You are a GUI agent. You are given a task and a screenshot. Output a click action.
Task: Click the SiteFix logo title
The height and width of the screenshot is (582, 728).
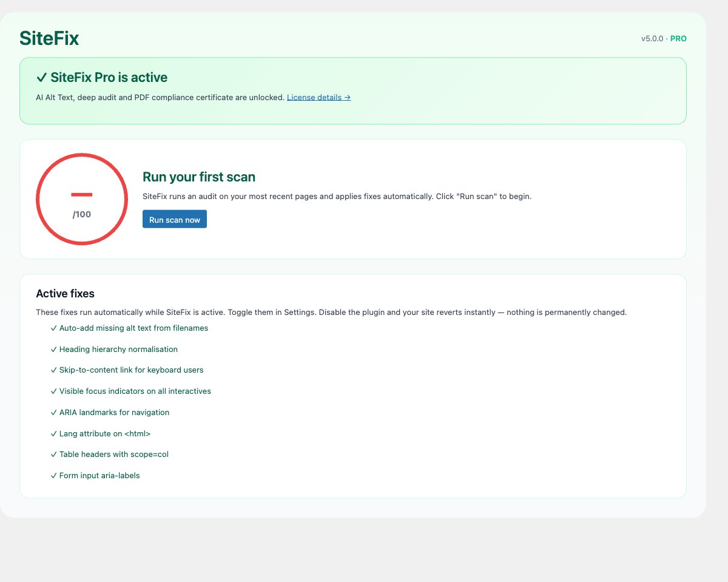click(x=49, y=38)
